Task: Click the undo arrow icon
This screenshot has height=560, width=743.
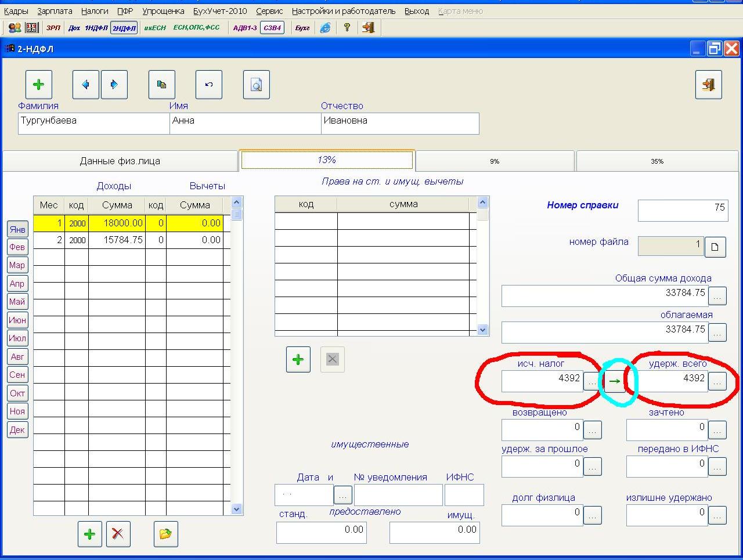Action: [209, 85]
